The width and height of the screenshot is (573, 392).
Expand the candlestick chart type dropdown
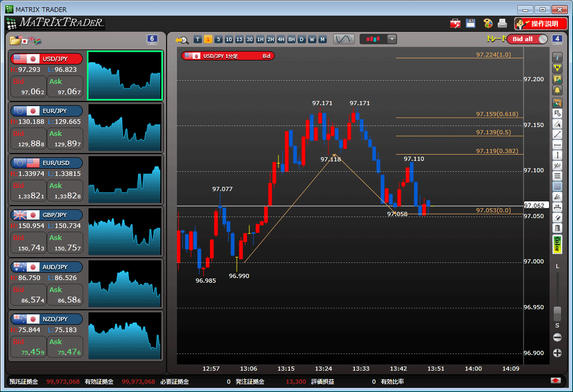click(x=392, y=39)
